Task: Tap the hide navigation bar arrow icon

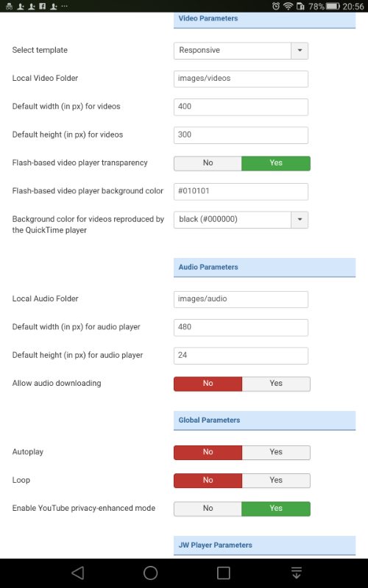Action: 297,573
